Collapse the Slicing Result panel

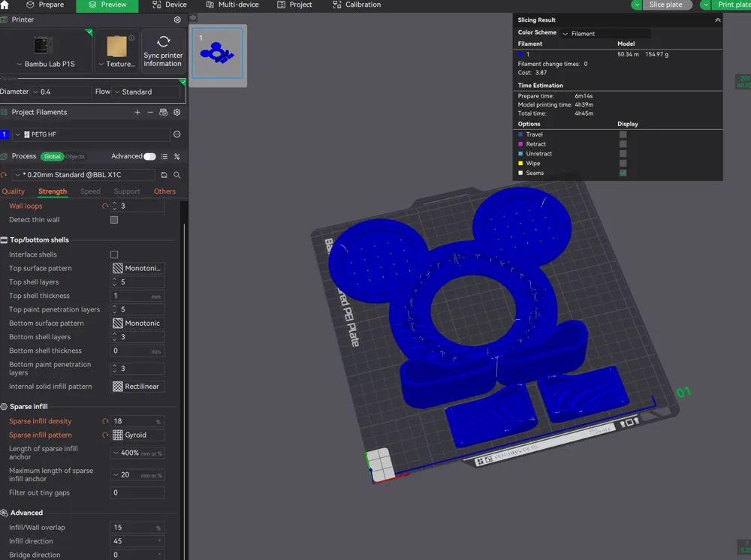(x=717, y=20)
